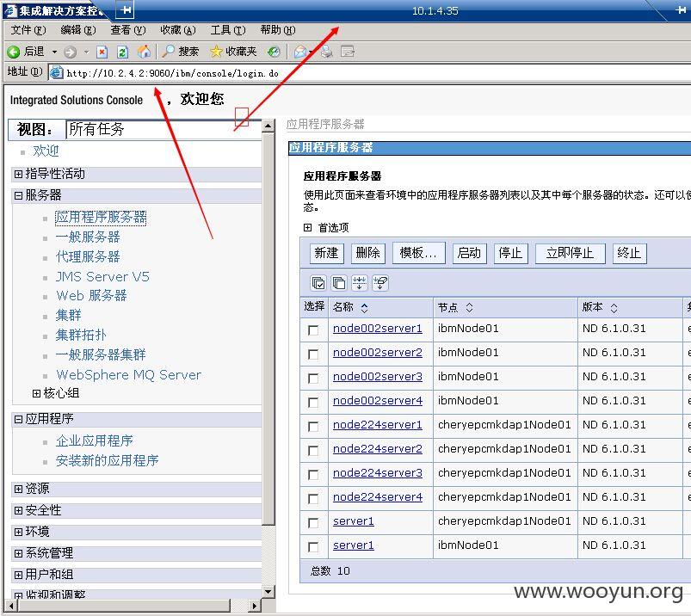Click the Print toolbar icon
The height and width of the screenshot is (616, 691).
[326, 52]
